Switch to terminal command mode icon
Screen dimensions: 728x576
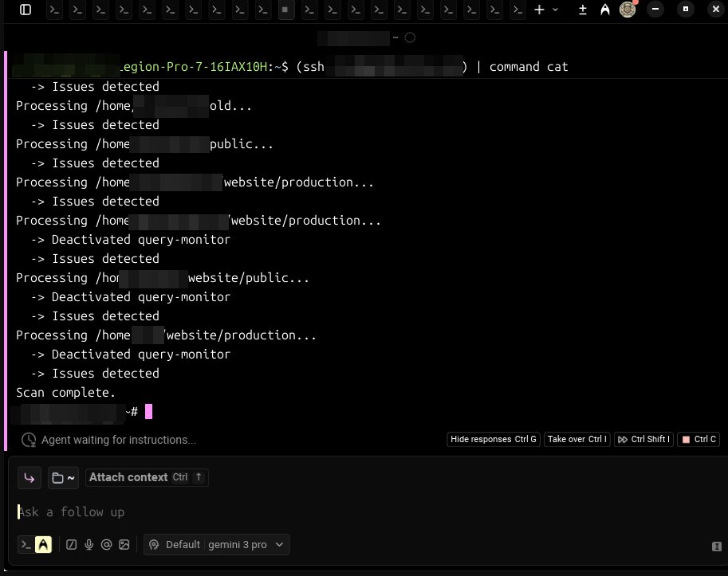coord(26,544)
